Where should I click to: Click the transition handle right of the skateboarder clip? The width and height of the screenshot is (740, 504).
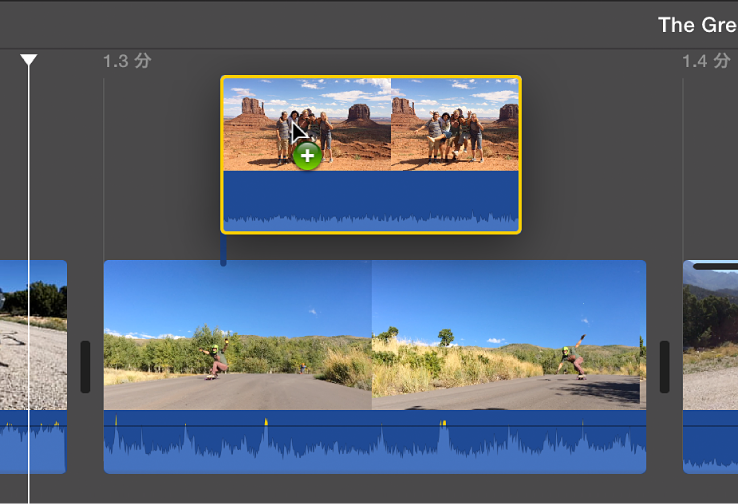point(664,367)
